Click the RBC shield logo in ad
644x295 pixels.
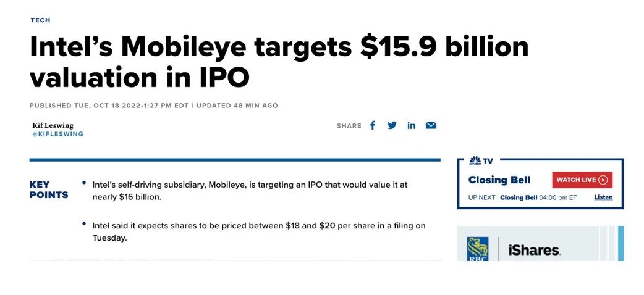[x=477, y=247]
